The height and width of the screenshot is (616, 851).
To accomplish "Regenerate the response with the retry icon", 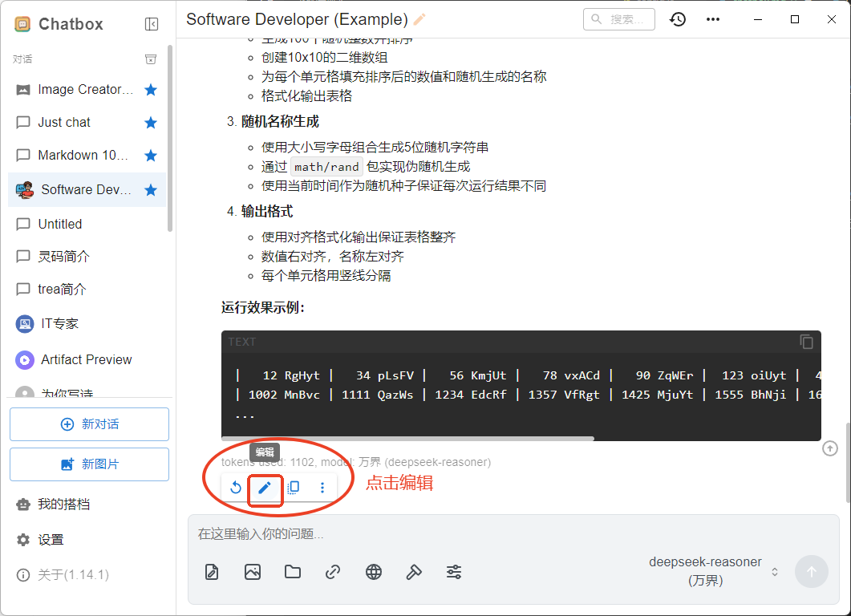I will [236, 488].
